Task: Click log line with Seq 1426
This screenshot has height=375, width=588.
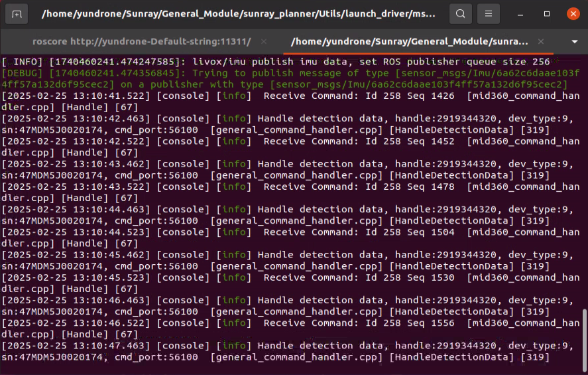Action: [290, 102]
